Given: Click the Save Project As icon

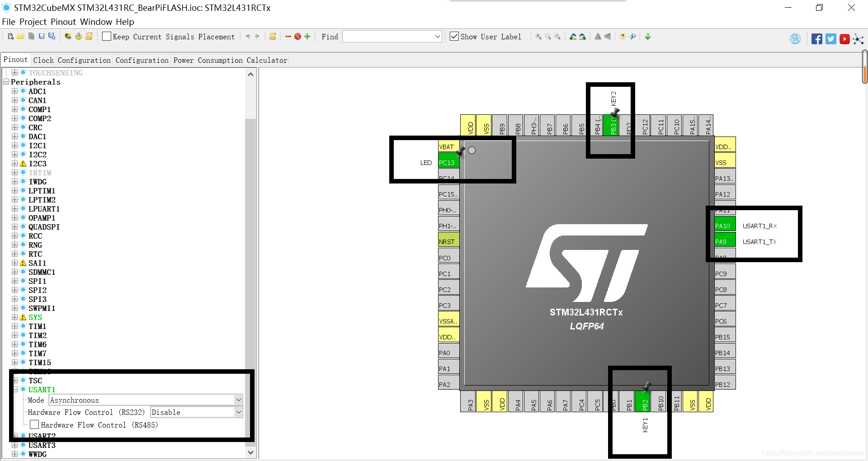Looking at the screenshot, I should (52, 37).
